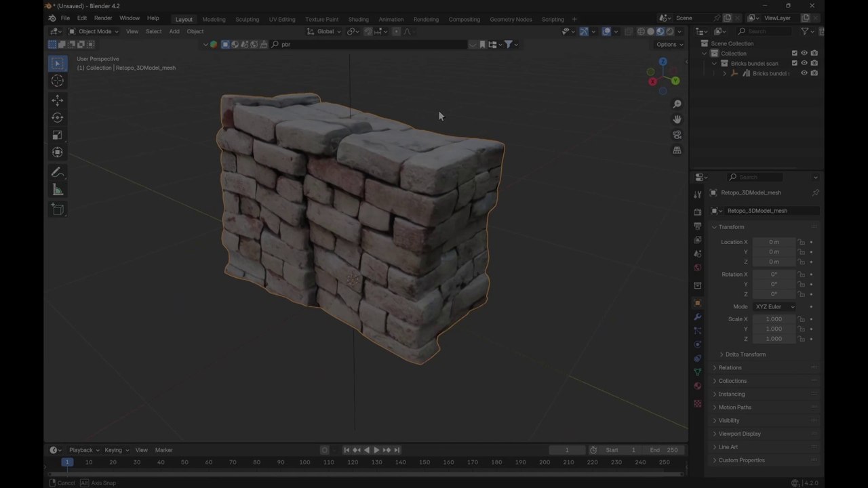This screenshot has width=868, height=488.
Task: Open the Global transform orientation dropdown
Action: [x=324, y=31]
